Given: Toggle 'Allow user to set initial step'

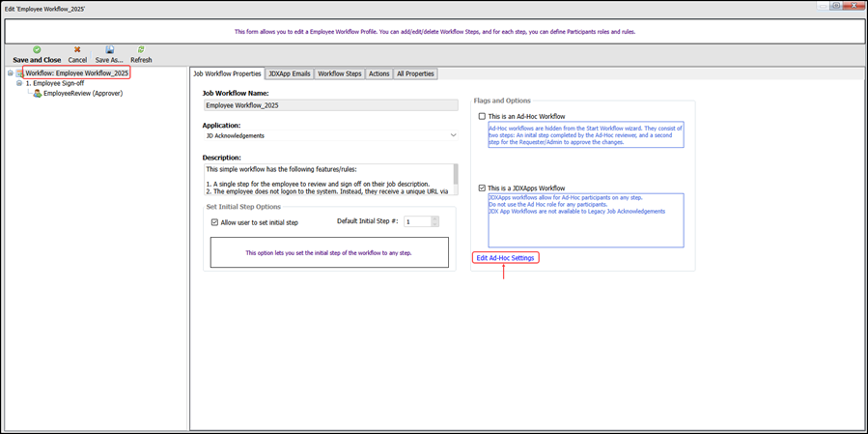Looking at the screenshot, I should coord(215,222).
